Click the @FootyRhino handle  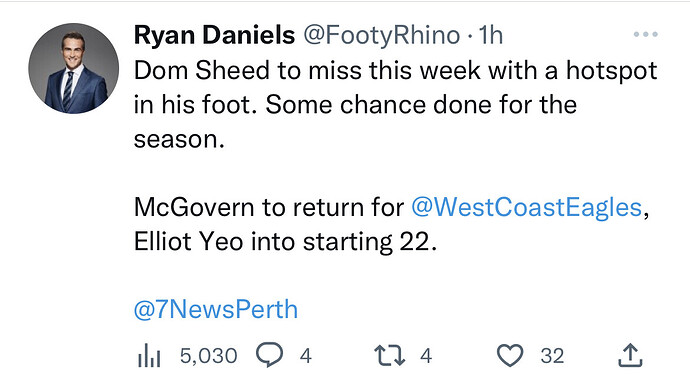pos(381,35)
